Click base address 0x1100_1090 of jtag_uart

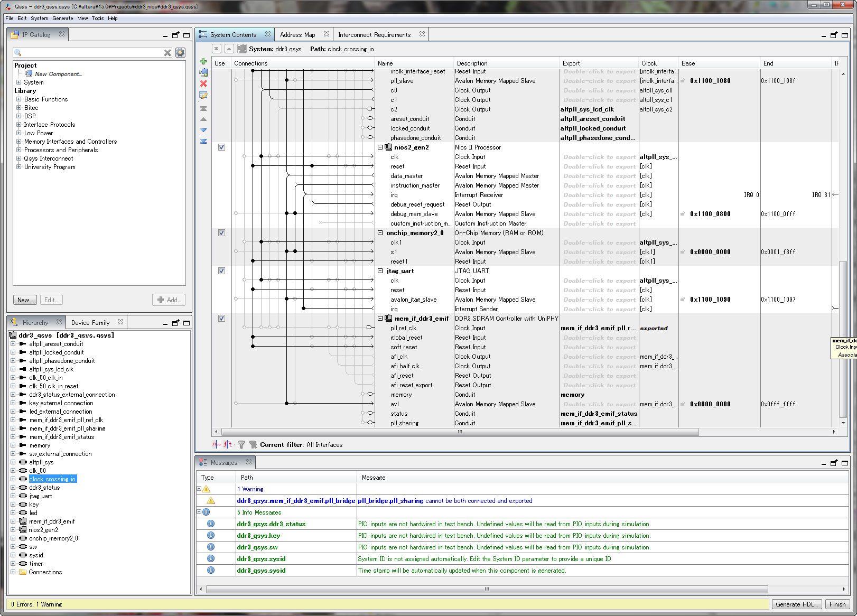(x=710, y=300)
